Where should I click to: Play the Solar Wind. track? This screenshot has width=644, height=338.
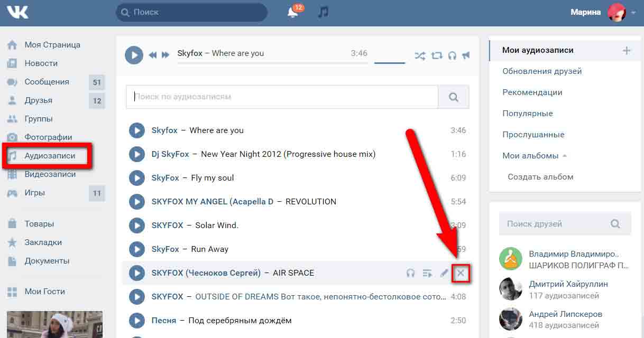tap(137, 226)
